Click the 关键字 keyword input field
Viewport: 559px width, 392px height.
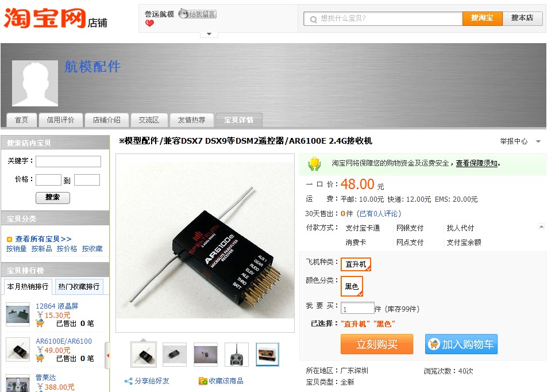tap(68, 162)
